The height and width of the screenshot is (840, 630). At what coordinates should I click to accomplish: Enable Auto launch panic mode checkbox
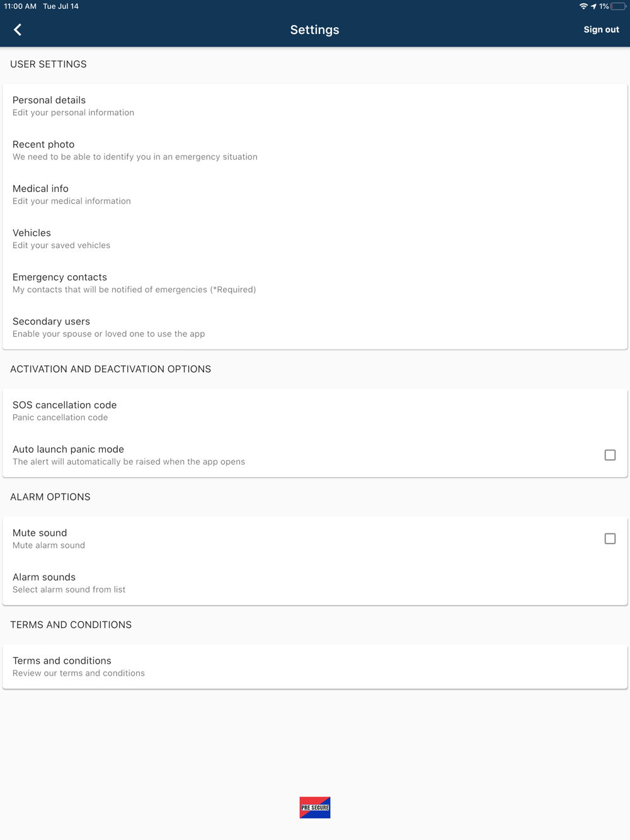[x=610, y=455]
